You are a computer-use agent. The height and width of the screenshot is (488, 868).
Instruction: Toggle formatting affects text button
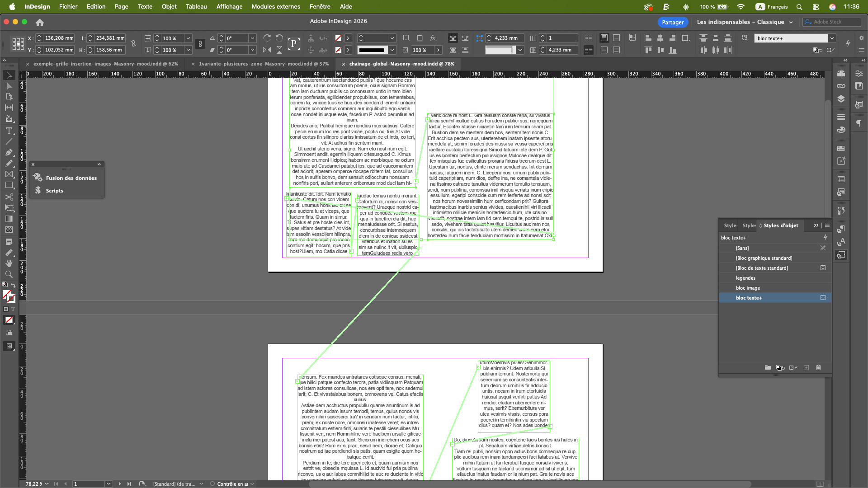(13, 310)
